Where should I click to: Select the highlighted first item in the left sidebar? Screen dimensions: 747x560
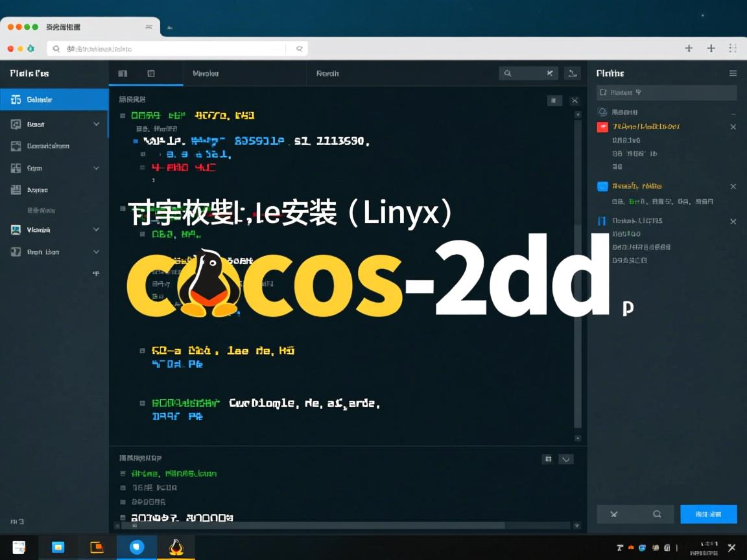click(x=54, y=100)
